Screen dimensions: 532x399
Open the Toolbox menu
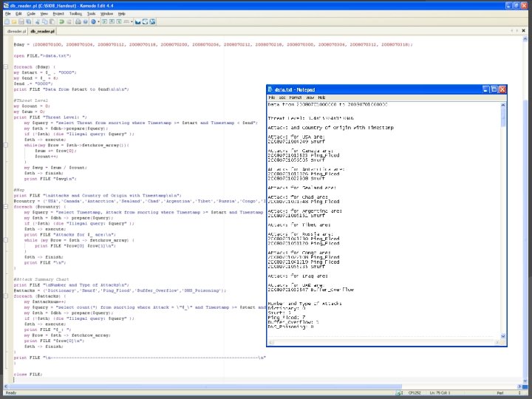(x=76, y=13)
